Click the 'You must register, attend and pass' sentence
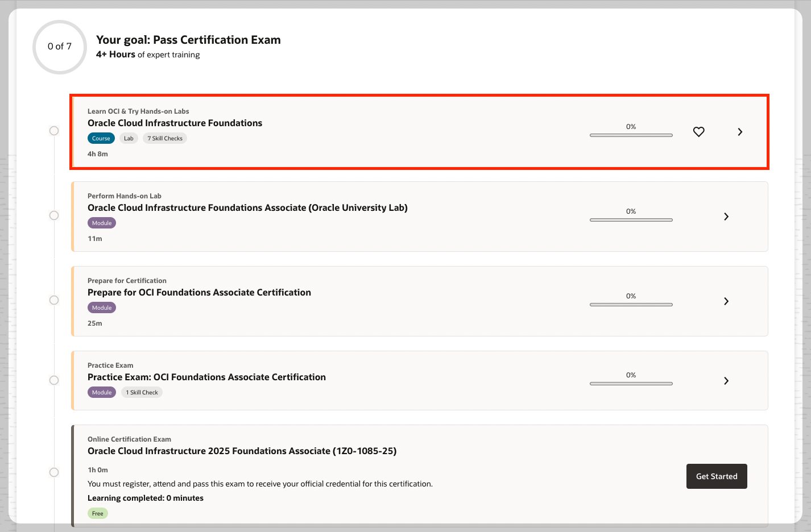The image size is (811, 532). 260,484
